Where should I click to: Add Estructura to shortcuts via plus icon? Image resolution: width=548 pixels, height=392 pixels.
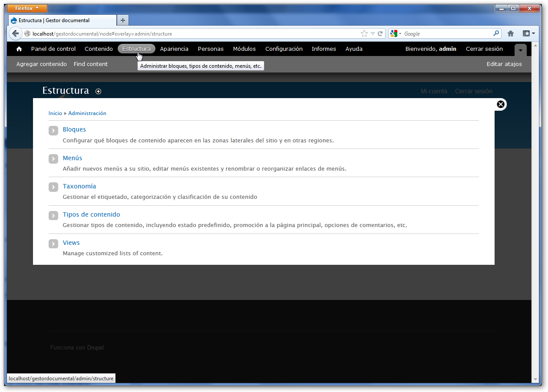point(99,91)
